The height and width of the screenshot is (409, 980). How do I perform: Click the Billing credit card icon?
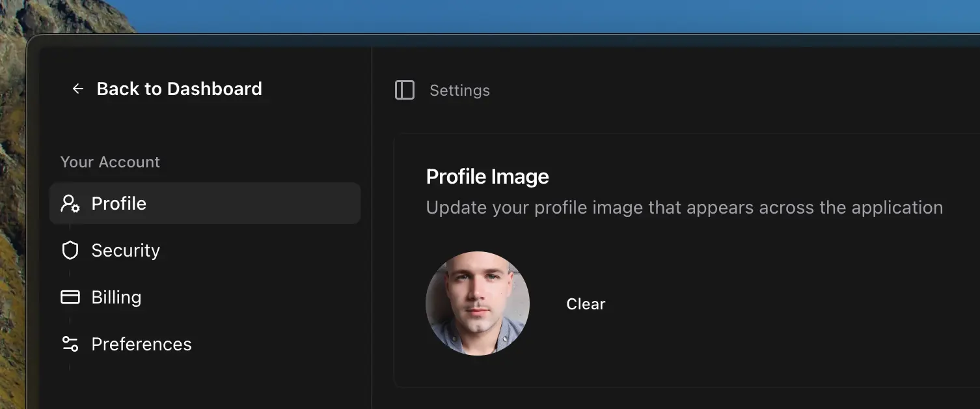(70, 298)
